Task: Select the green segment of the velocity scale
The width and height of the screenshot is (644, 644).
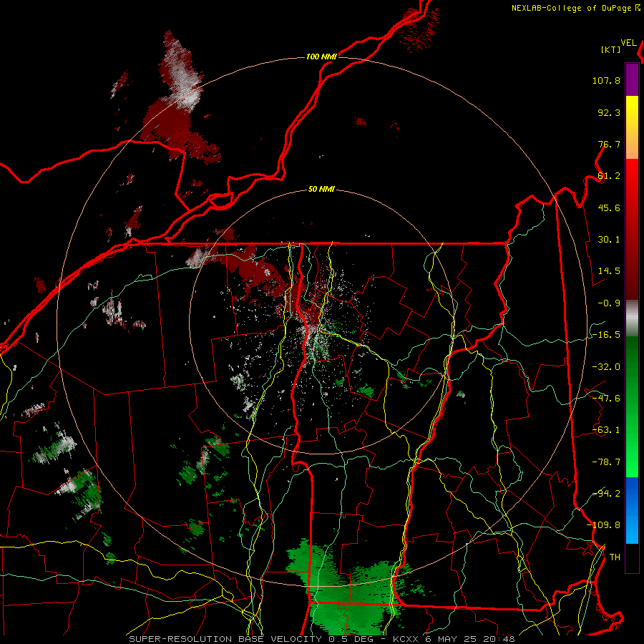Action: tap(632, 406)
